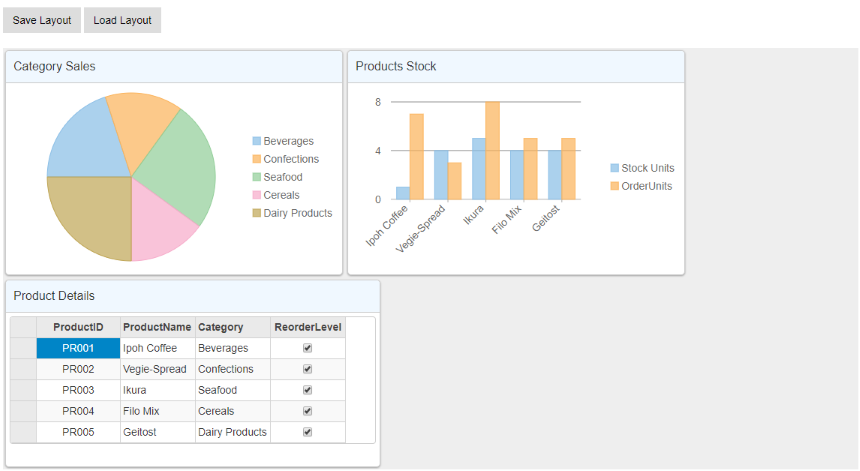860x471 pixels.
Task: Select the PR003 cell in grid
Action: [78, 390]
